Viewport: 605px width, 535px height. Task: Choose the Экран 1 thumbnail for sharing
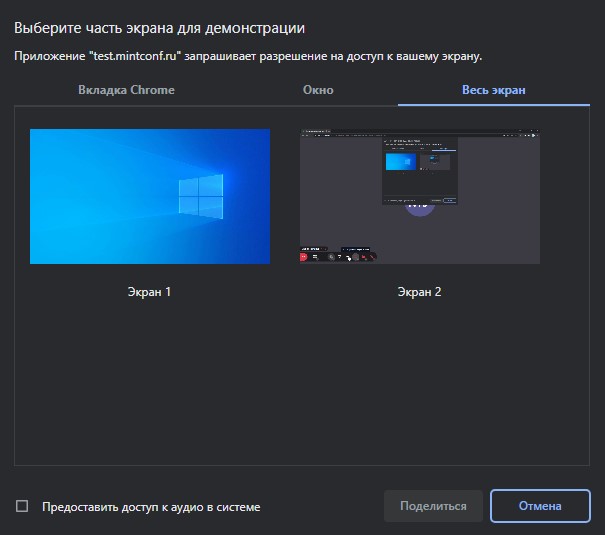click(150, 196)
